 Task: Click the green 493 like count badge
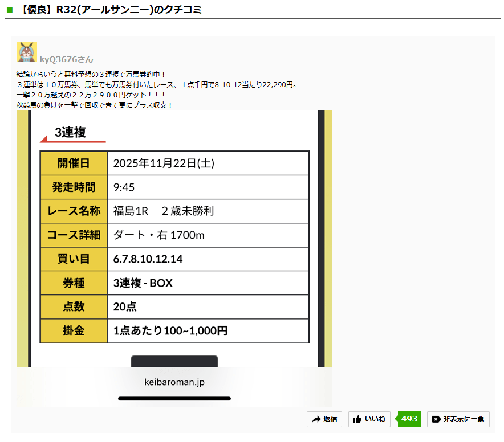[x=409, y=419]
